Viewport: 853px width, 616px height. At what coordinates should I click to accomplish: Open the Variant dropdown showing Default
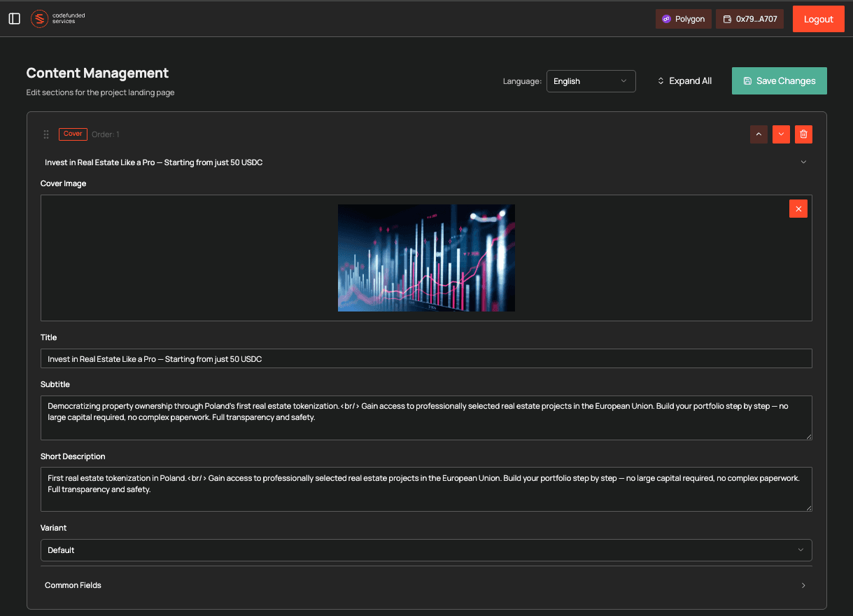click(425, 550)
